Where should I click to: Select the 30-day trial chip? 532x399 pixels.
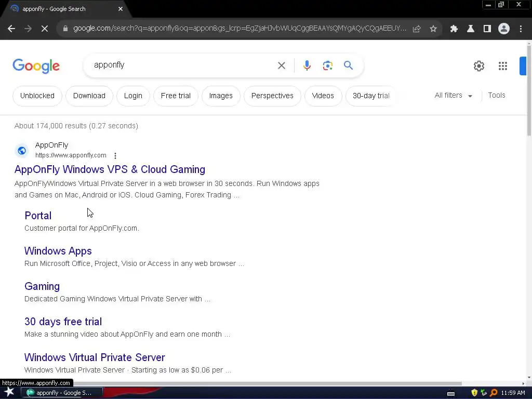371,96
